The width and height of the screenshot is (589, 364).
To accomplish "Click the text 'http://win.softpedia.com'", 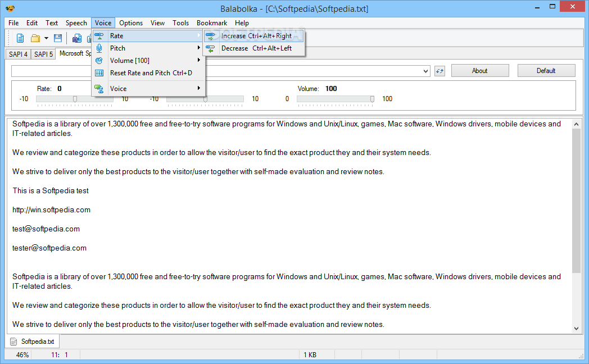I will tap(52, 210).
